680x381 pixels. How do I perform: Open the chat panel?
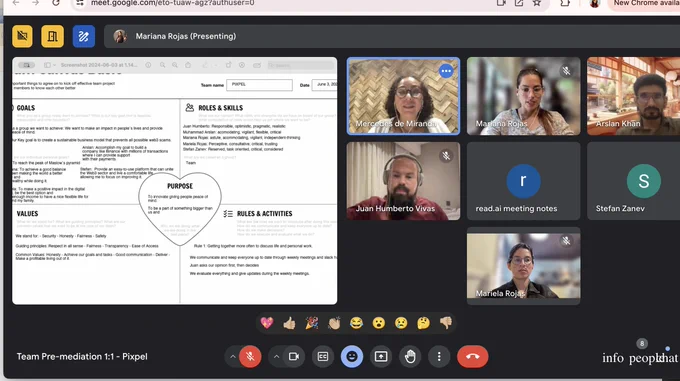pos(668,358)
